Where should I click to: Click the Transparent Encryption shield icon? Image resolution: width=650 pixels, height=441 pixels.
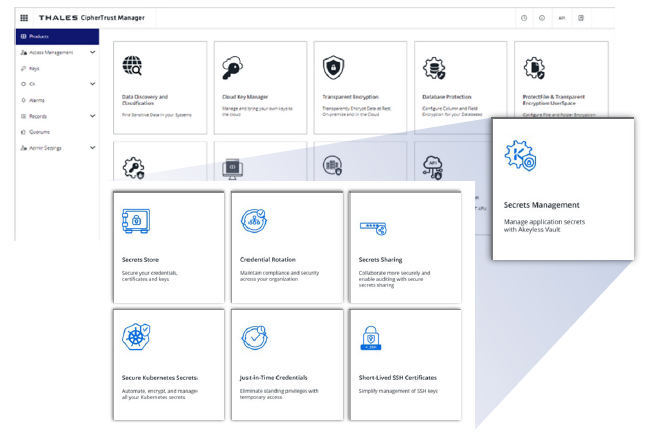point(333,67)
